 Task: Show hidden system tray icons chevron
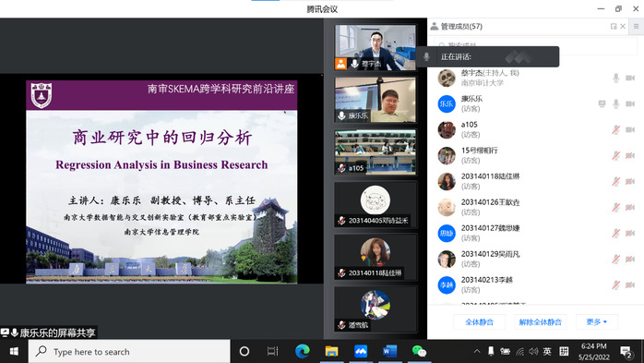click(x=477, y=352)
